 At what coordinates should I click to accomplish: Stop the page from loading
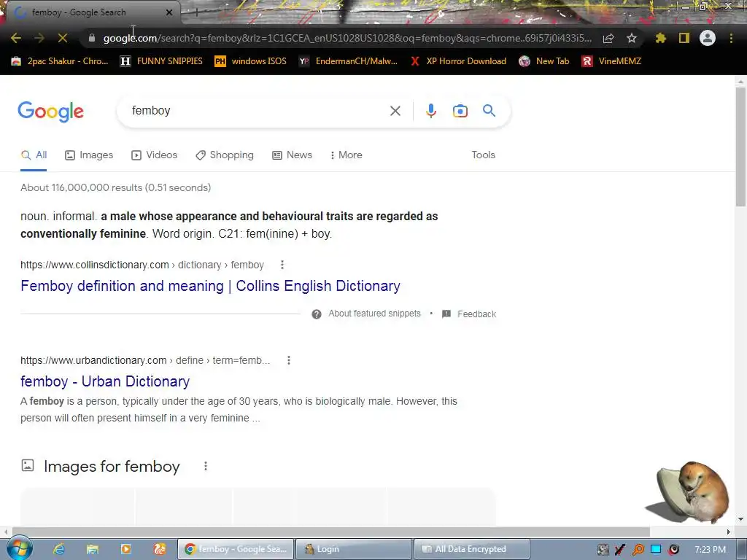coord(63,38)
